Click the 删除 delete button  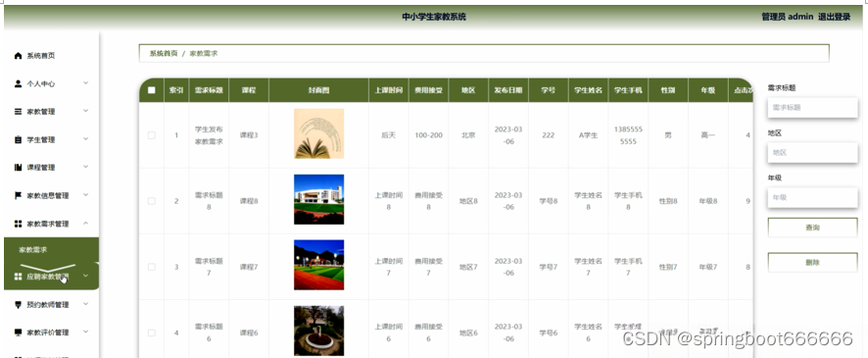(812, 263)
